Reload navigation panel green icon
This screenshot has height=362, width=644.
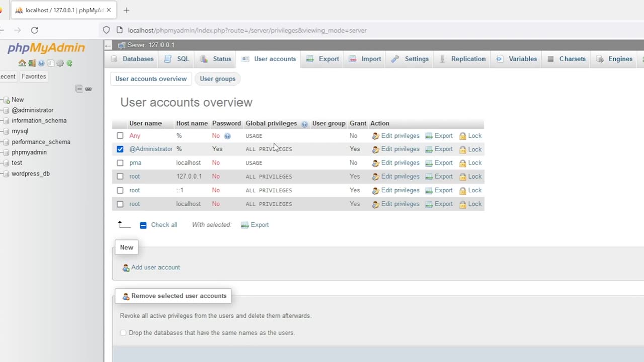click(x=70, y=63)
